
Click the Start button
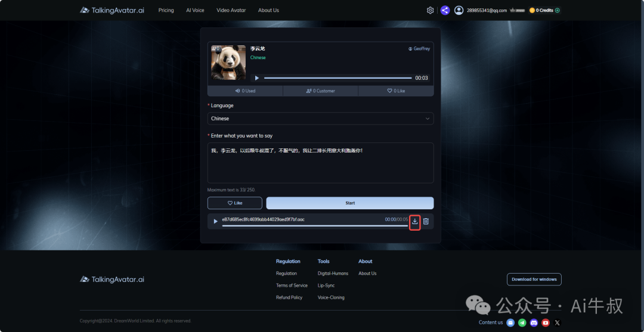coord(350,203)
